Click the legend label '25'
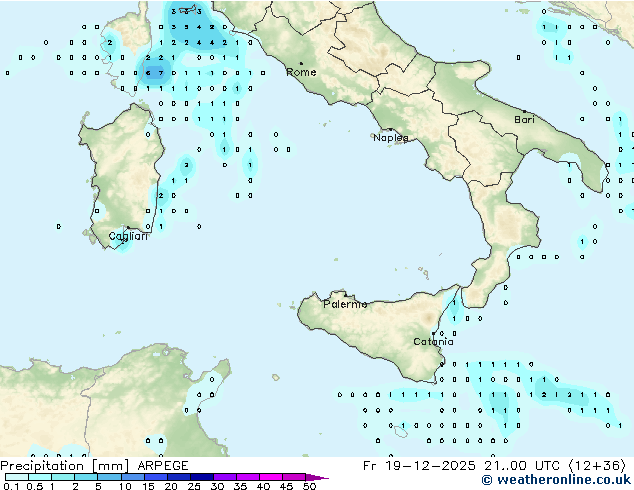The width and height of the screenshot is (634, 490). [x=194, y=486]
